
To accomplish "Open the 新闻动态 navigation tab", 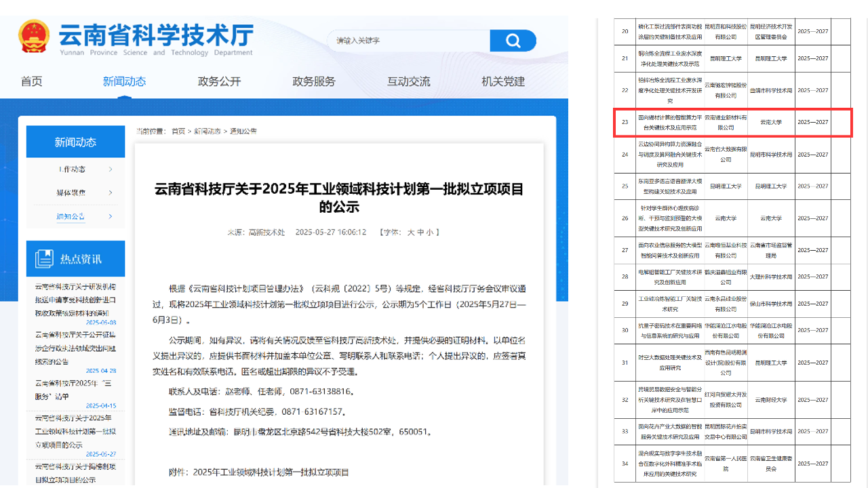I will click(x=124, y=81).
